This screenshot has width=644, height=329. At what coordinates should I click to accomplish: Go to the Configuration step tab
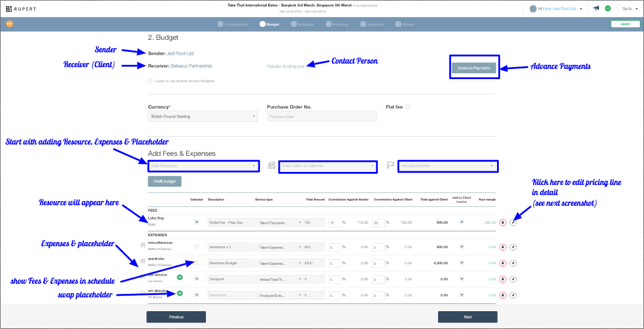[x=233, y=24]
